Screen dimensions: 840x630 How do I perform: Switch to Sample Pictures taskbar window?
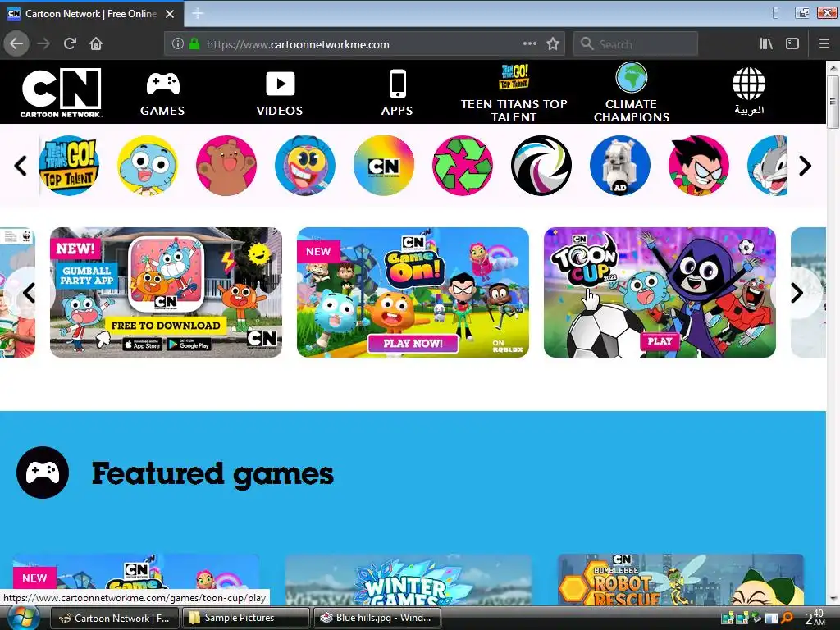(246, 618)
